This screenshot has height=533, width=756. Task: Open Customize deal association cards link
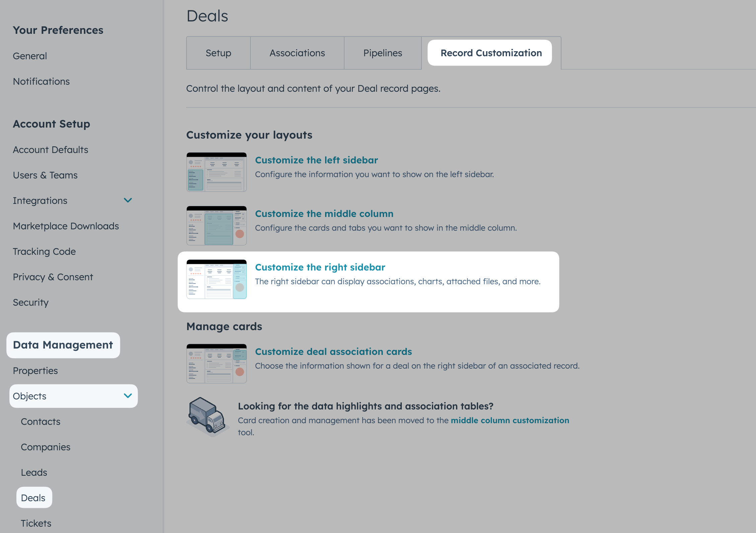333,352
